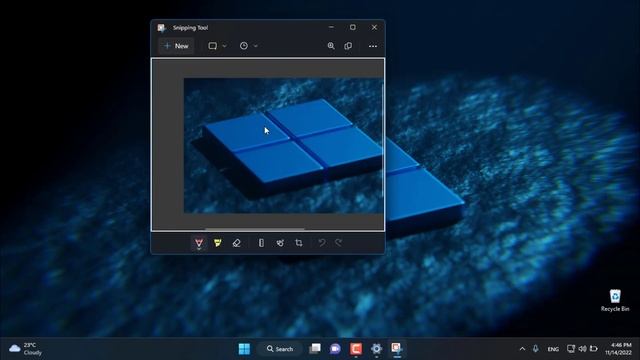Toggle the ruler tool

tap(261, 243)
